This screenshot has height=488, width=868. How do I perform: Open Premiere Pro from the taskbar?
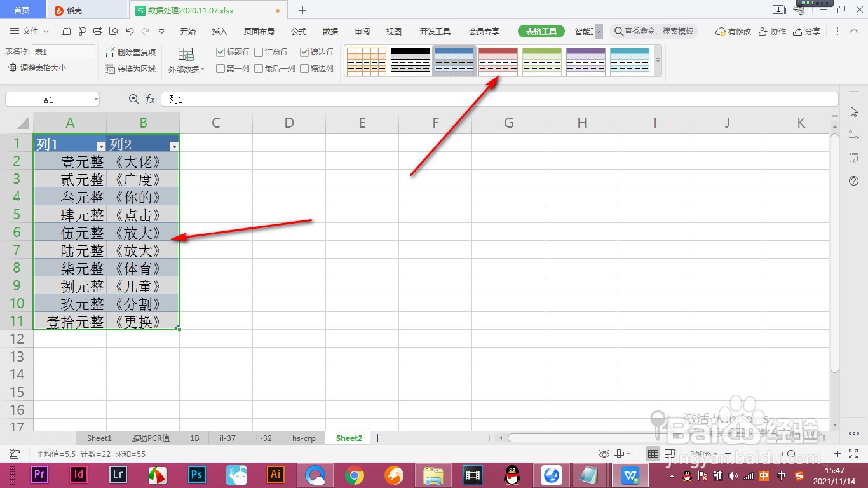pyautogui.click(x=39, y=474)
